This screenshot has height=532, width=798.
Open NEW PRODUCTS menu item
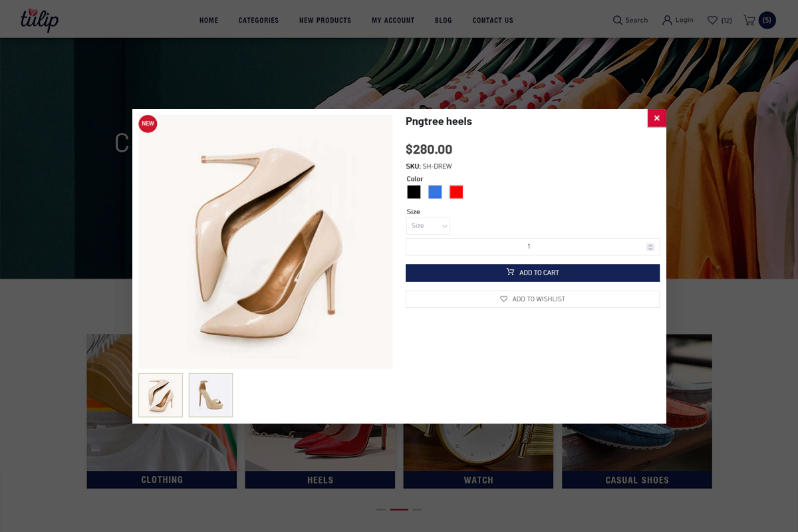click(325, 21)
